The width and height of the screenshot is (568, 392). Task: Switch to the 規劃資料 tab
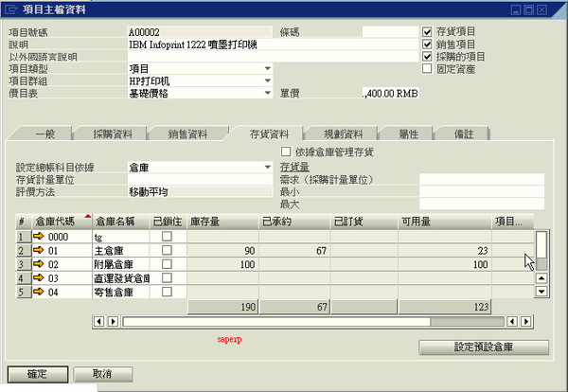[343, 134]
